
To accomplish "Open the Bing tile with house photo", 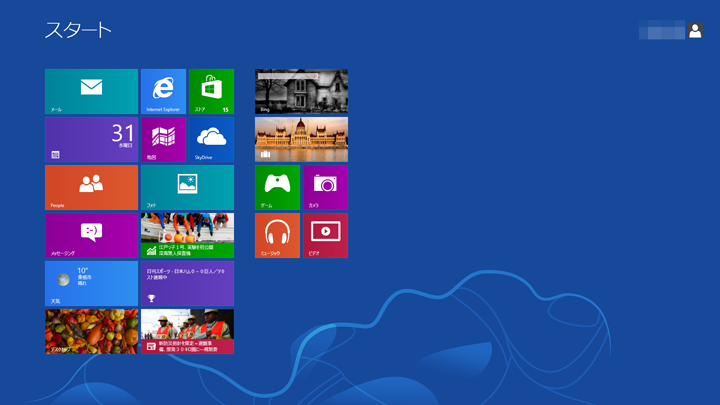I will tap(301, 91).
